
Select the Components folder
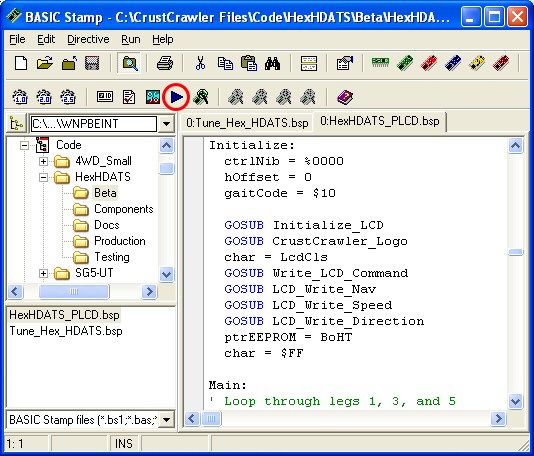pos(123,209)
